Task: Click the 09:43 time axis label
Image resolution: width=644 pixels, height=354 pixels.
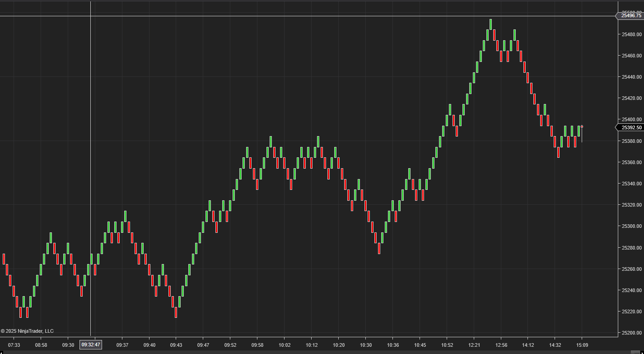Action: [x=176, y=345]
